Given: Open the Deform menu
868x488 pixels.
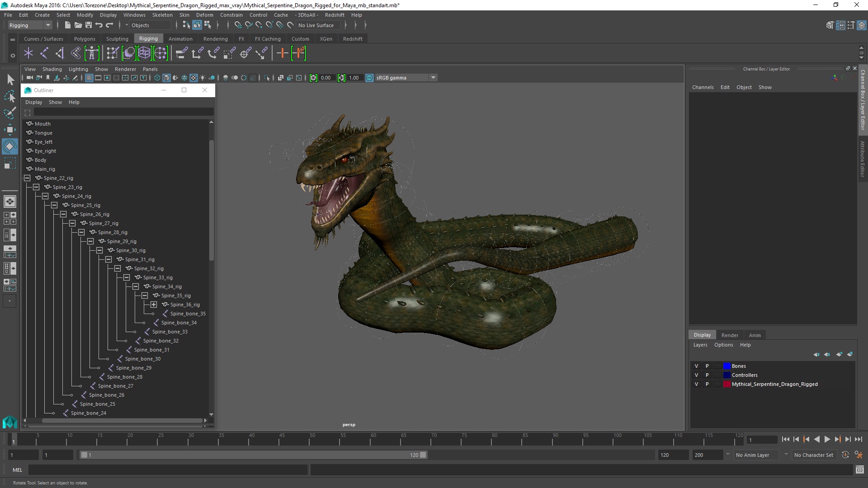Looking at the screenshot, I should tap(204, 15).
